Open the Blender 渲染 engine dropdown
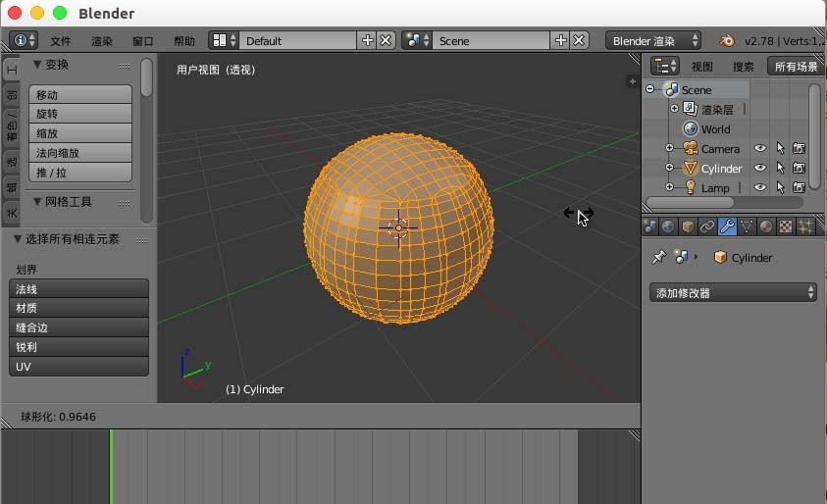The image size is (827, 504). pyautogui.click(x=653, y=40)
